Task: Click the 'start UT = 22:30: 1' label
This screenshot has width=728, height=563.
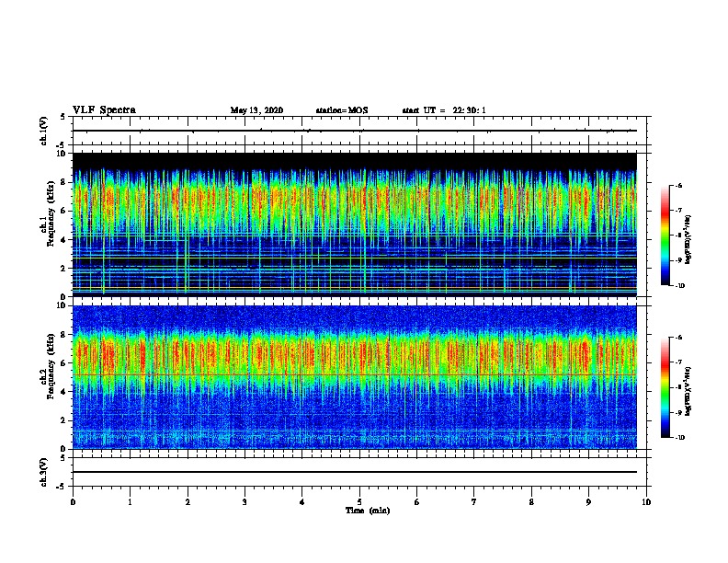Action: [x=444, y=110]
